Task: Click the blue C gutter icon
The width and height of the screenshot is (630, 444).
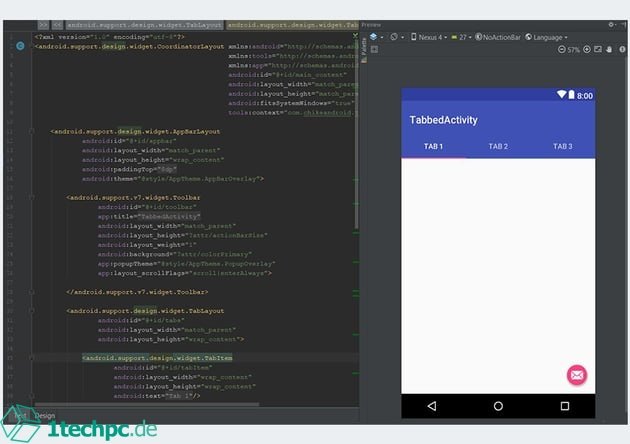Action: 20,46
